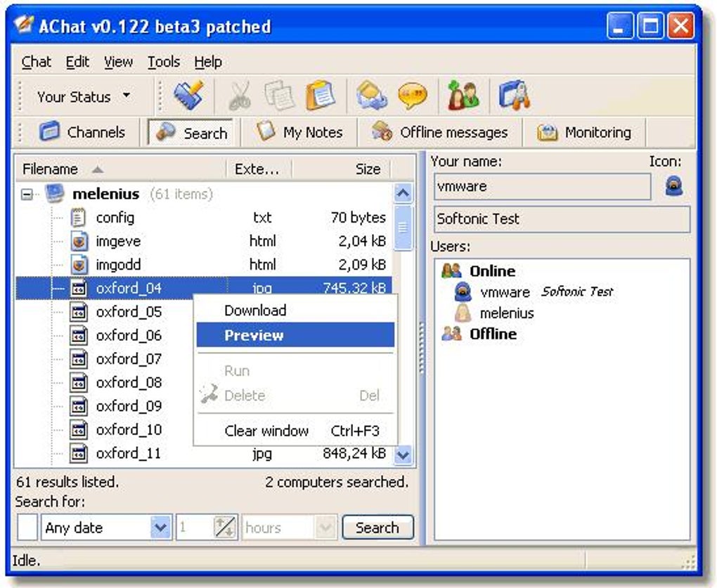Screen dimensions: 717x588
Task: Click the rocket launch toolbar icon
Action: (515, 96)
